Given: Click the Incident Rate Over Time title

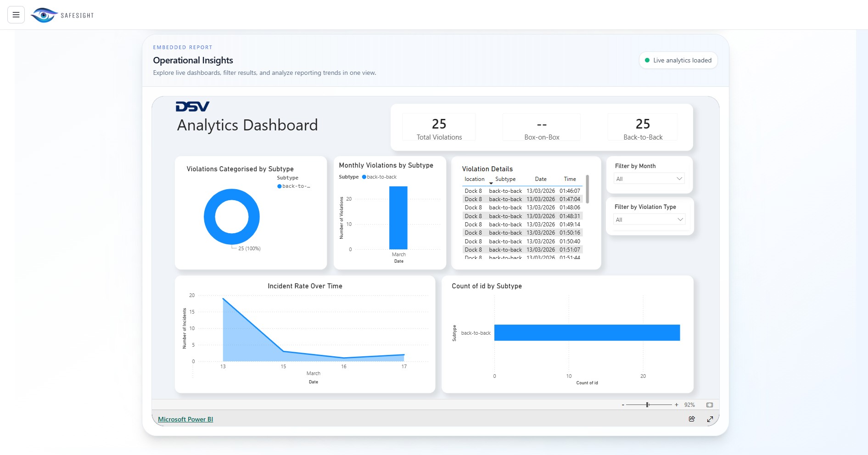Looking at the screenshot, I should coord(305,286).
